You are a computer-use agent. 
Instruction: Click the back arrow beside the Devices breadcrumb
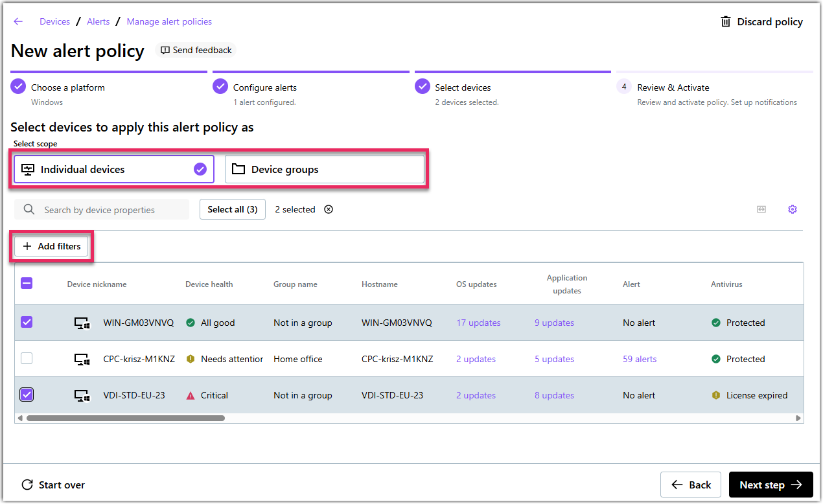(x=18, y=21)
